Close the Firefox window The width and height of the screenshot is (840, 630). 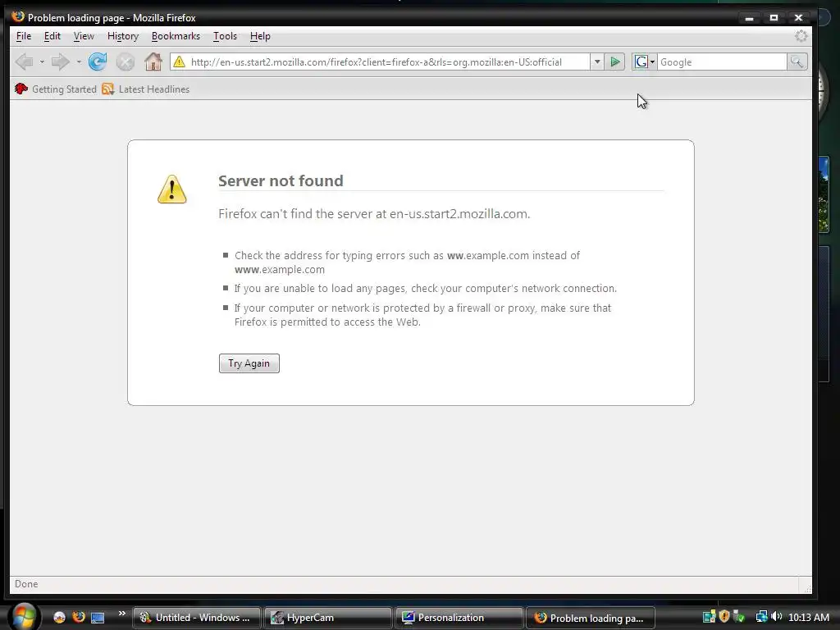coord(798,18)
